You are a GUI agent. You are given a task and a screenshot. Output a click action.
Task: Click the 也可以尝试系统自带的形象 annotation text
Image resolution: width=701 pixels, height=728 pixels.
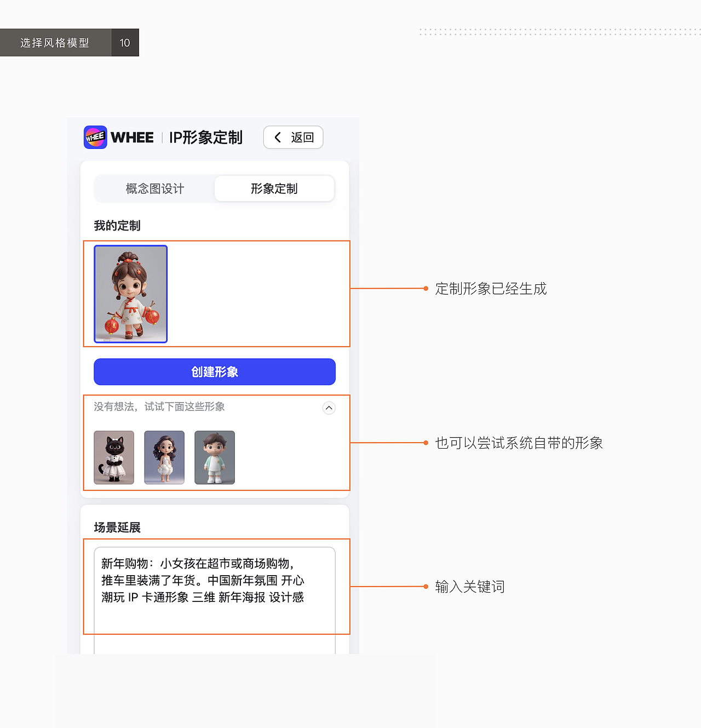(519, 443)
